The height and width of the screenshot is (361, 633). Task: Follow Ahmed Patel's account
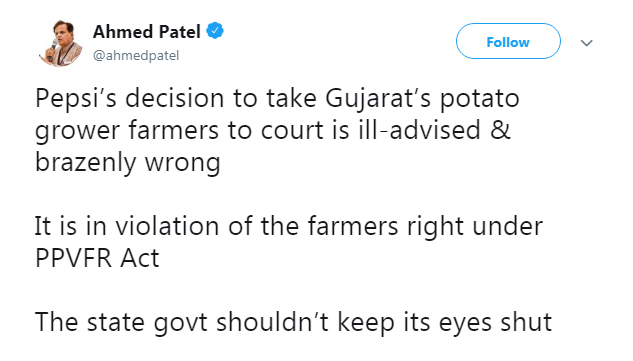508,41
